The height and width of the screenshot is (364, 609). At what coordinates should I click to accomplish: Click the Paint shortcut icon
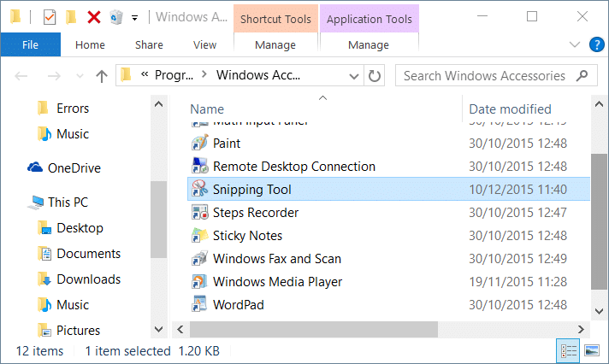pos(200,144)
